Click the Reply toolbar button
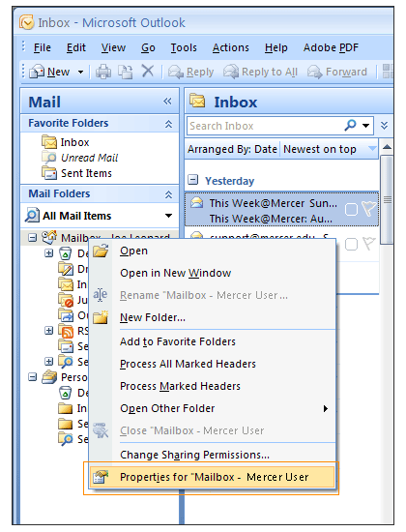The height and width of the screenshot is (532, 406). 191,72
